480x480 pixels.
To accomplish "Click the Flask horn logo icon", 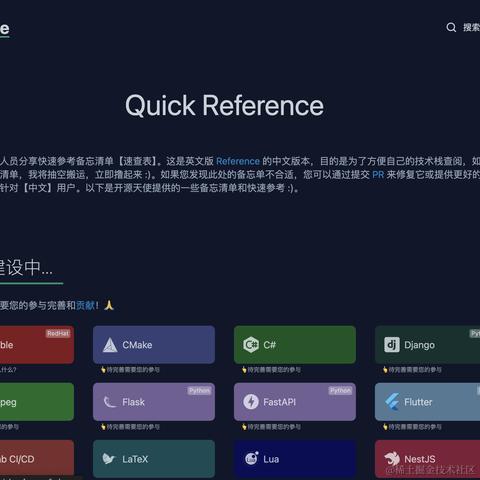I will point(110,402).
